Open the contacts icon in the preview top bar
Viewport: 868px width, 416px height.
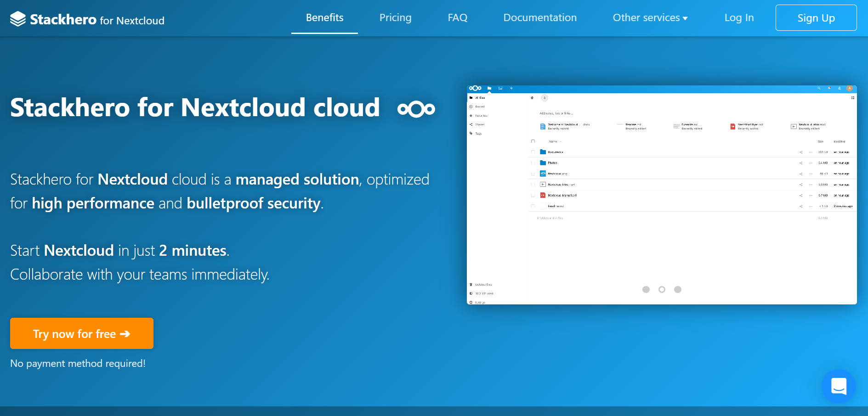pyautogui.click(x=840, y=88)
